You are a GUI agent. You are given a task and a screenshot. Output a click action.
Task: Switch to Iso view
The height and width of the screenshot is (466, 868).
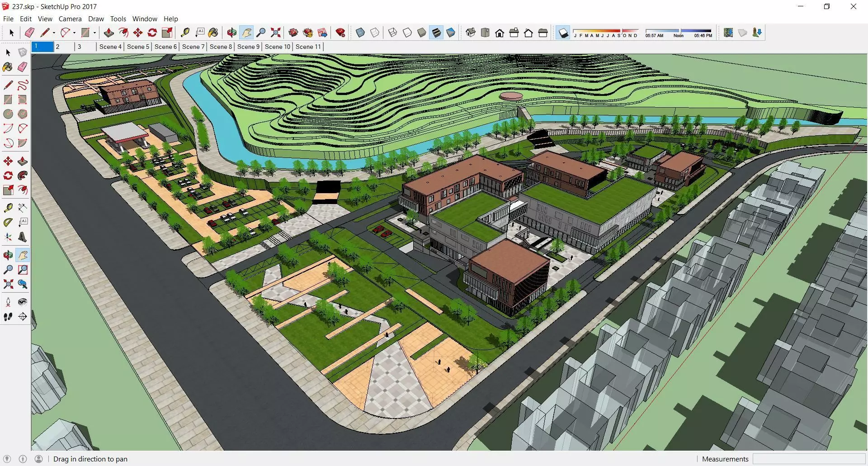[x=471, y=33]
